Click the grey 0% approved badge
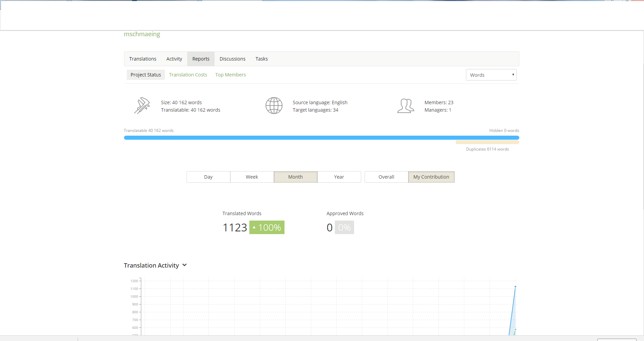 pyautogui.click(x=344, y=227)
